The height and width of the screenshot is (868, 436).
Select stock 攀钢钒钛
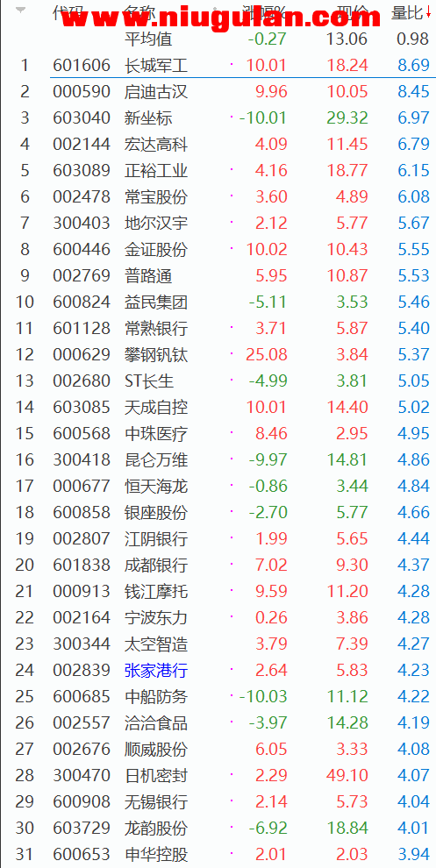pos(156,355)
